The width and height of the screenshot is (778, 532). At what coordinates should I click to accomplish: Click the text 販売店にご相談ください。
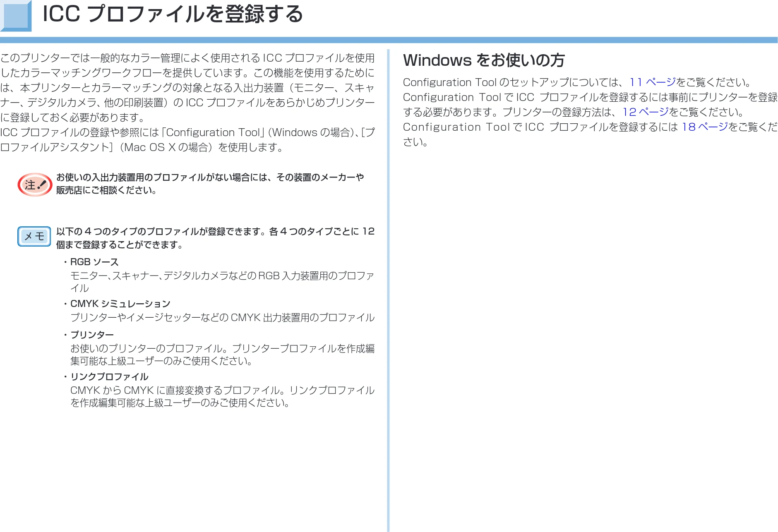click(107, 190)
